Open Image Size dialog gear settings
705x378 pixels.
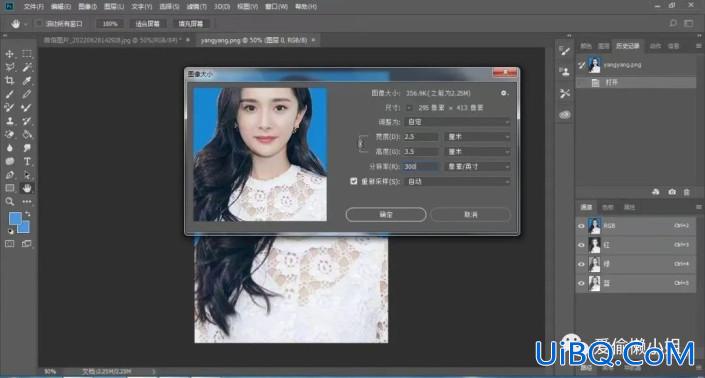click(504, 93)
